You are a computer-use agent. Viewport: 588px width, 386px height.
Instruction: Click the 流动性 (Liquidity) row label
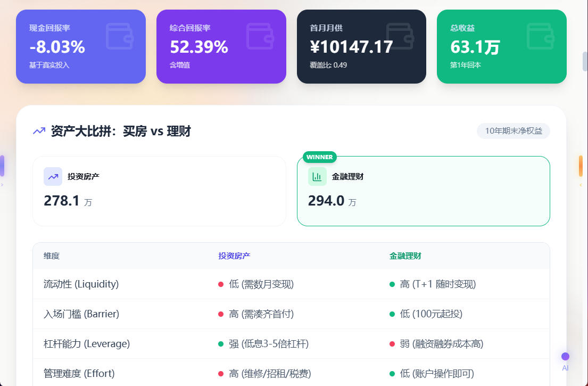(x=81, y=284)
